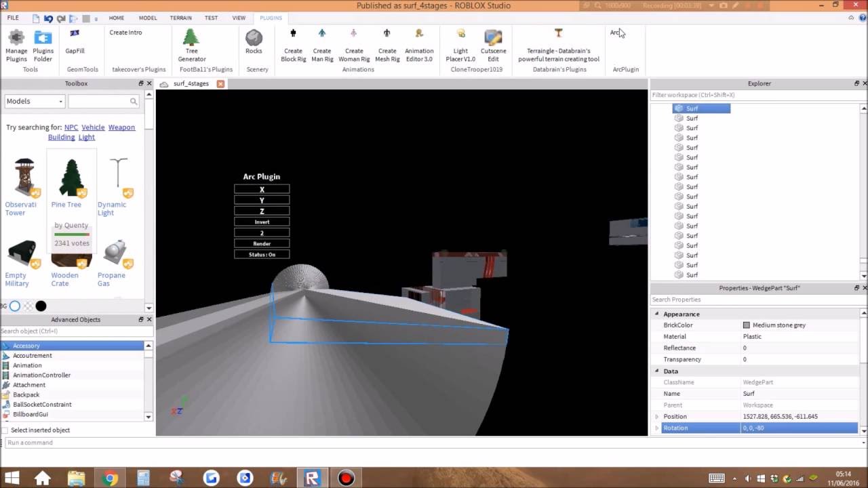
Task: Undock the Toolbox panel
Action: pyautogui.click(x=141, y=83)
